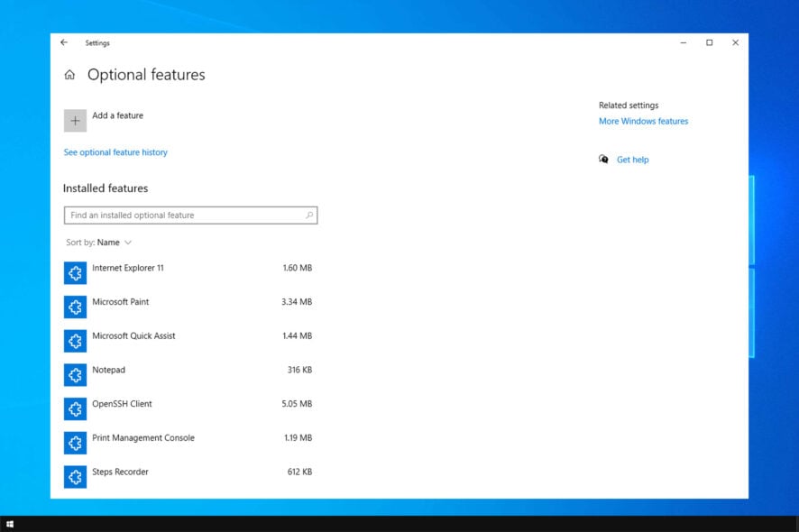Viewport: 799px width, 532px height.
Task: Click the 3.34 MB size value
Action: pyautogui.click(x=297, y=302)
